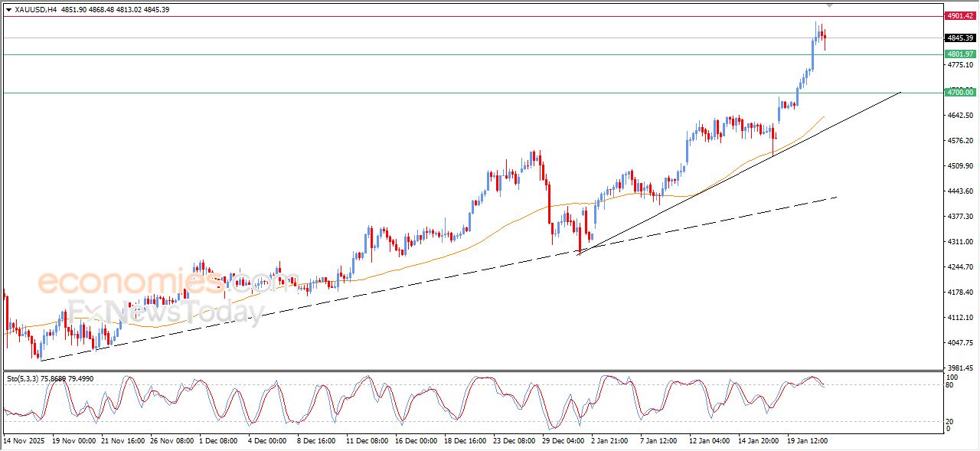
Task: Click the black 4845.39 current price label
Action: [x=959, y=38]
